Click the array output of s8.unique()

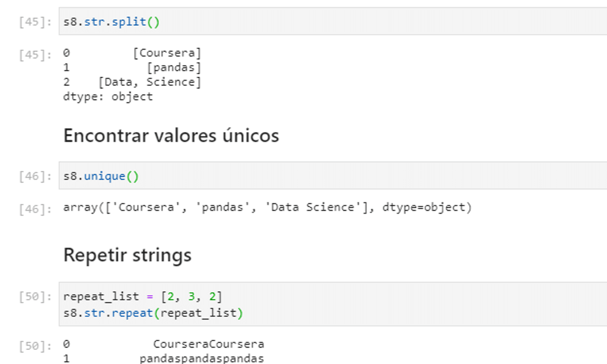point(267,207)
